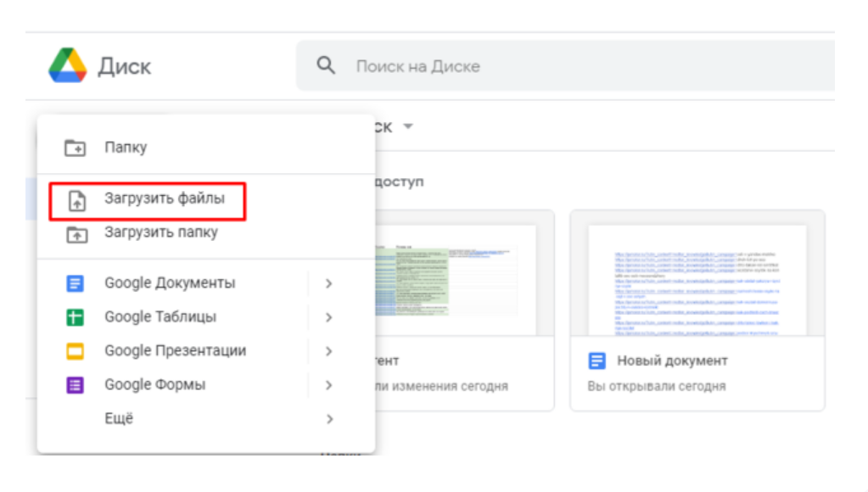The image size is (868, 492).
Task: Click the search magnifier icon
Action: (326, 65)
